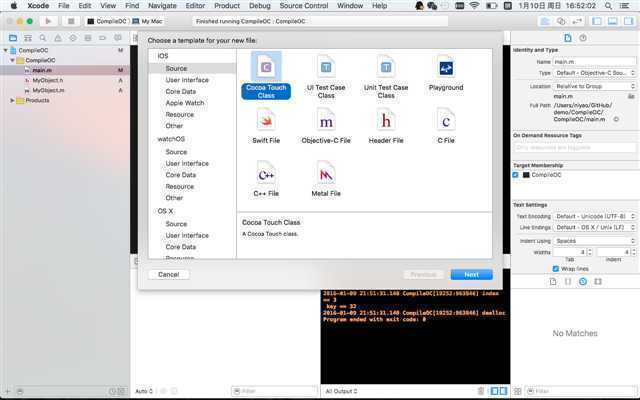Open the File Template library

553,282
